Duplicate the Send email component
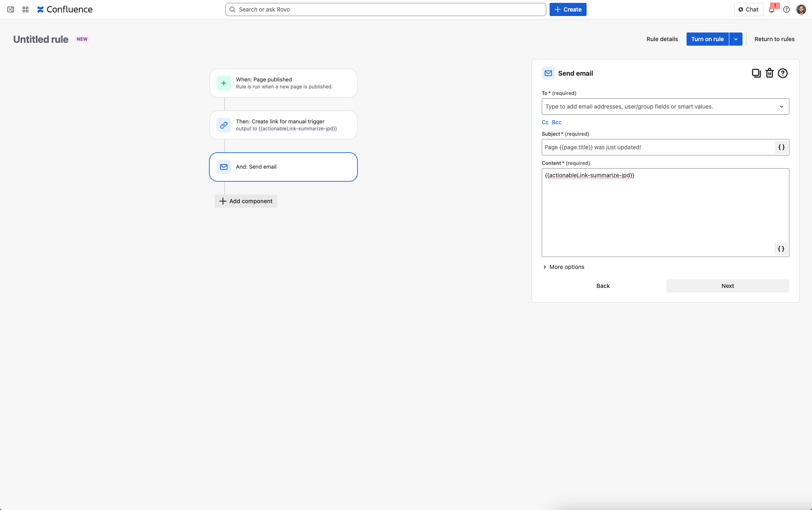 pos(756,73)
